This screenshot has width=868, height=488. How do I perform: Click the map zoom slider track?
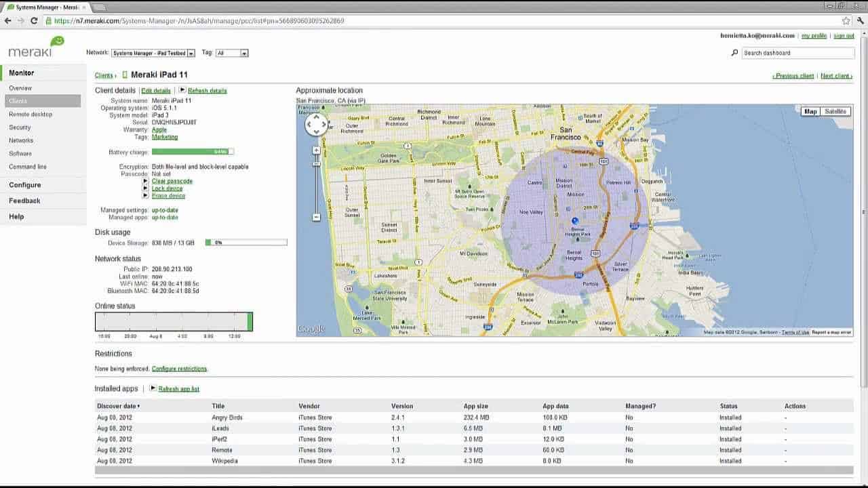pyautogui.click(x=316, y=183)
